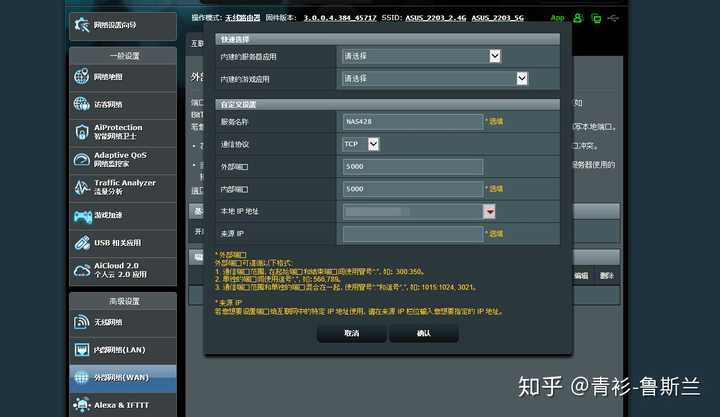Click the Confirm button in dialog
The height and width of the screenshot is (417, 720).
pyautogui.click(x=424, y=333)
